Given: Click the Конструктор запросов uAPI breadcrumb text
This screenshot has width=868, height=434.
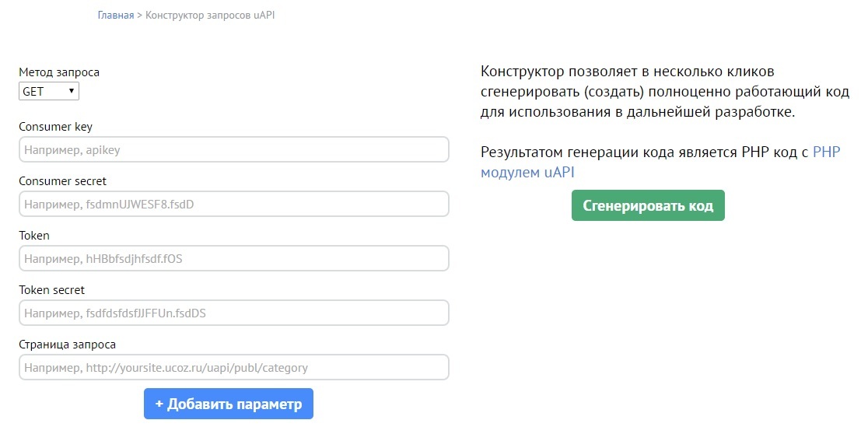Looking at the screenshot, I should tap(210, 15).
